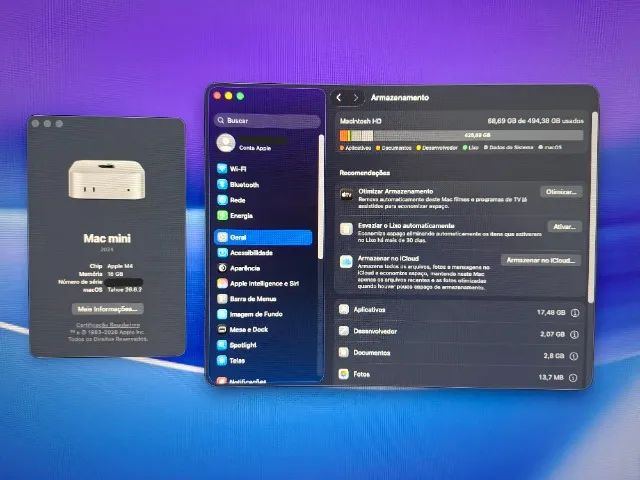
Task: Click the Aplicativos legend color dot
Action: (342, 148)
